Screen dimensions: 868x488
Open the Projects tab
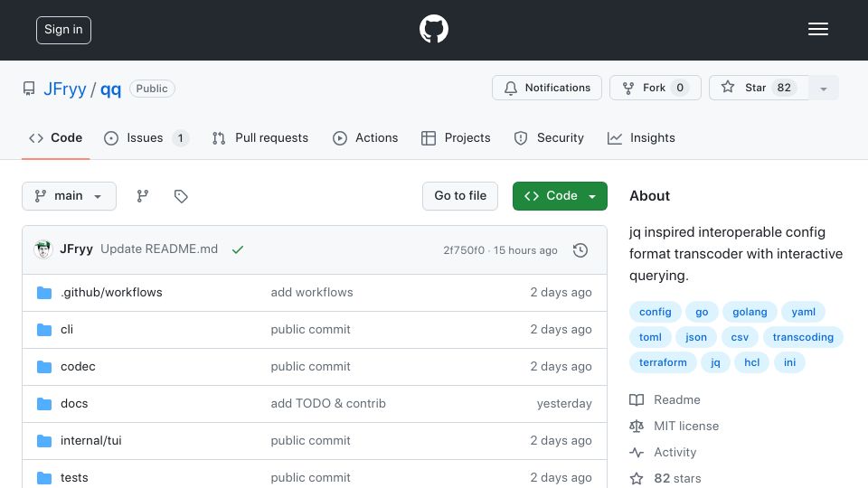pos(456,137)
